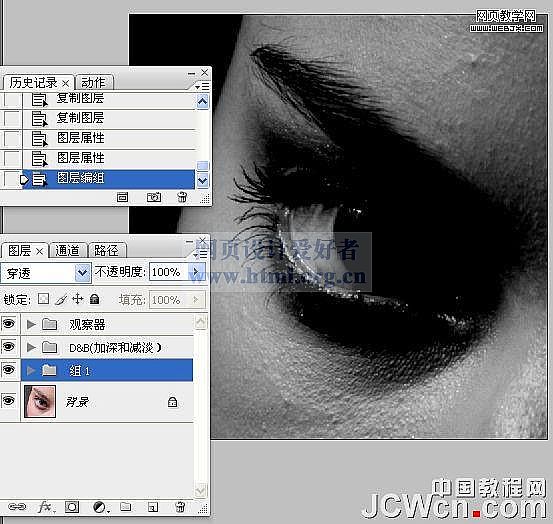Screen dimensions: 553x524
Task: Enable lock all padlock icon
Action: (94, 299)
